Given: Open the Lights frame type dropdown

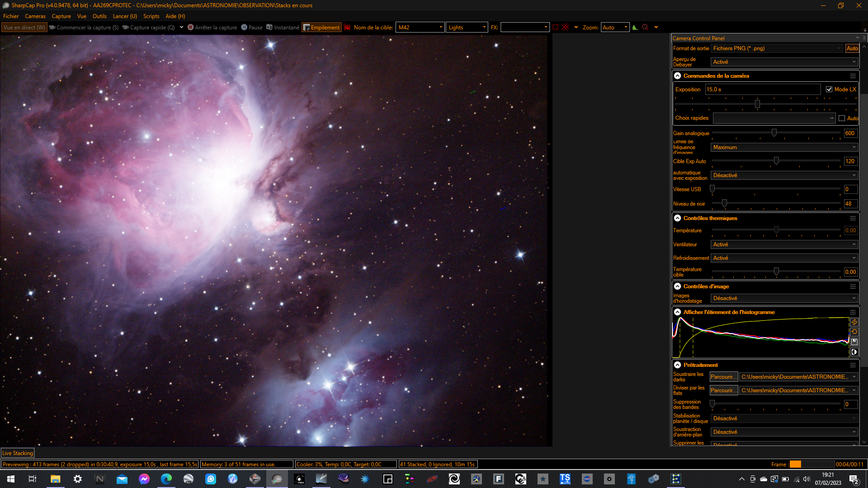Looking at the screenshot, I should tap(467, 28).
